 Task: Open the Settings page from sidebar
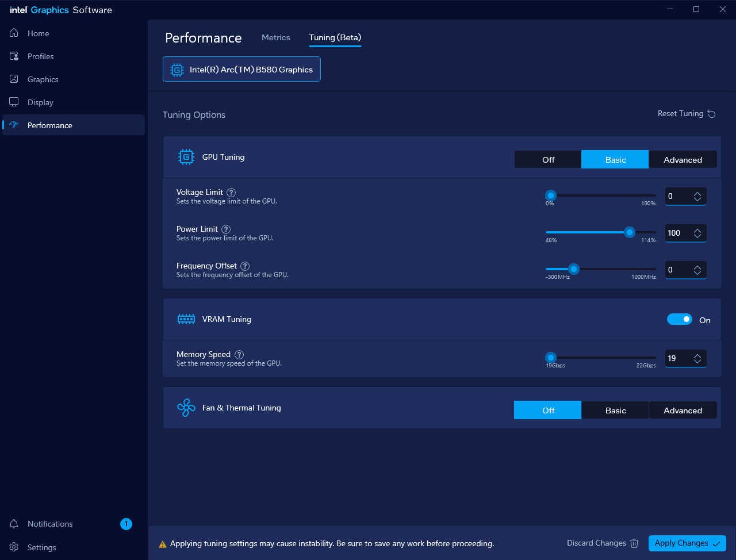[74, 547]
